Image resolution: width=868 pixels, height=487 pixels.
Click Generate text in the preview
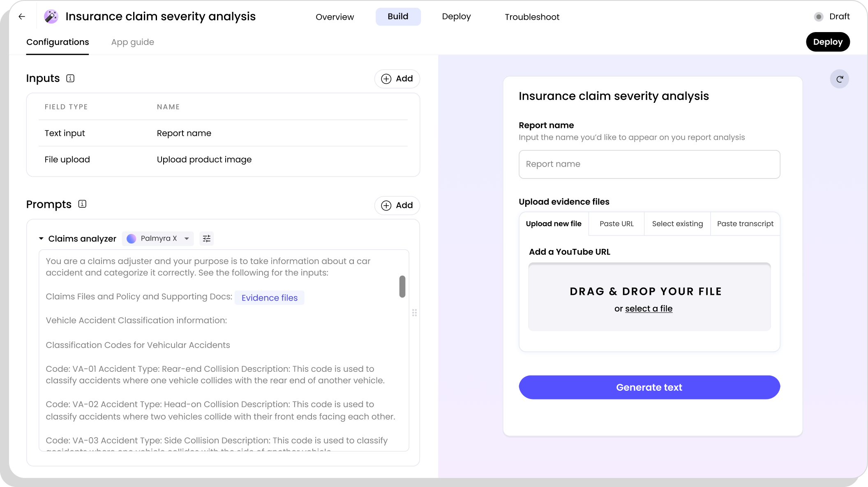click(x=649, y=387)
